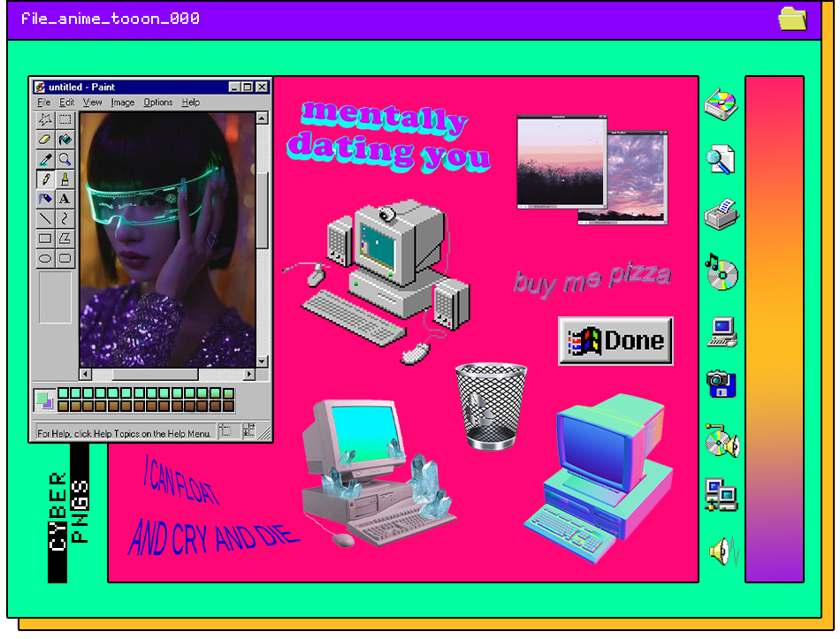Click the Paint canvas scroll up arrow
This screenshot has width=840, height=639.
click(262, 118)
